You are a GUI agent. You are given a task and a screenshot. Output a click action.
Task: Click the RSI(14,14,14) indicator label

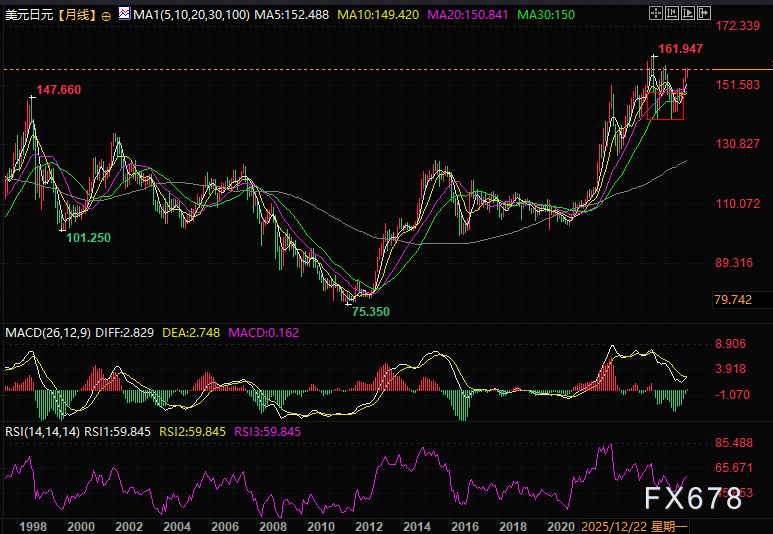(x=43, y=432)
